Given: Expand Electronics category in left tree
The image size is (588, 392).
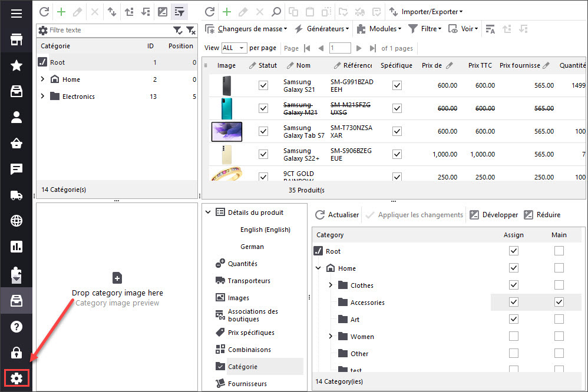Looking at the screenshot, I should pyautogui.click(x=42, y=97).
